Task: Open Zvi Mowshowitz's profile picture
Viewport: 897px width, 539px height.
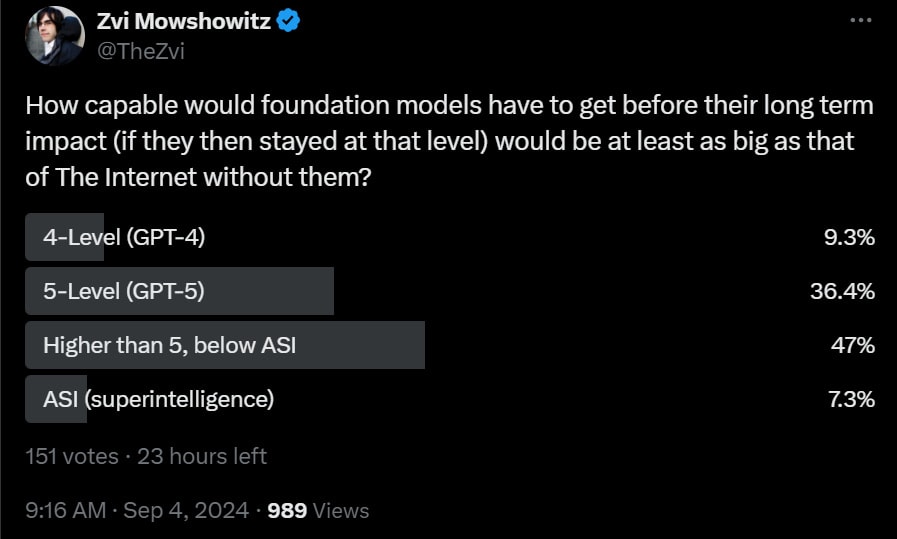Action: pos(54,35)
